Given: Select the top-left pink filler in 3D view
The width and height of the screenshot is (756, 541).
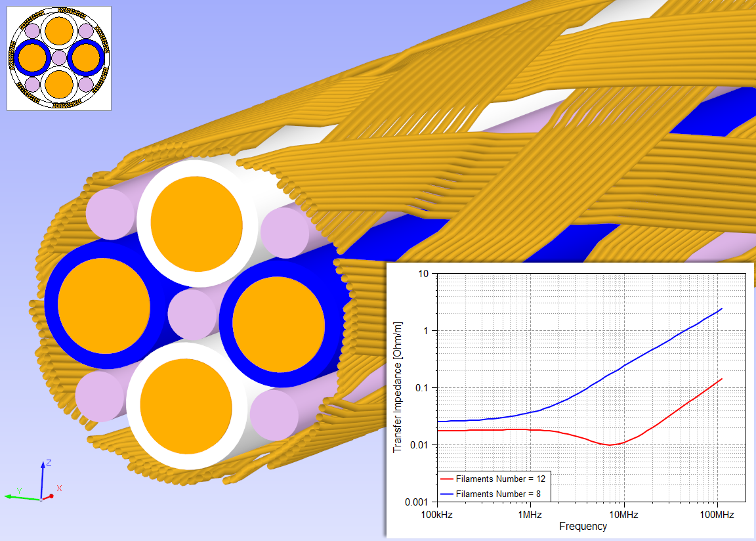Looking at the screenshot, I should coord(110,213).
